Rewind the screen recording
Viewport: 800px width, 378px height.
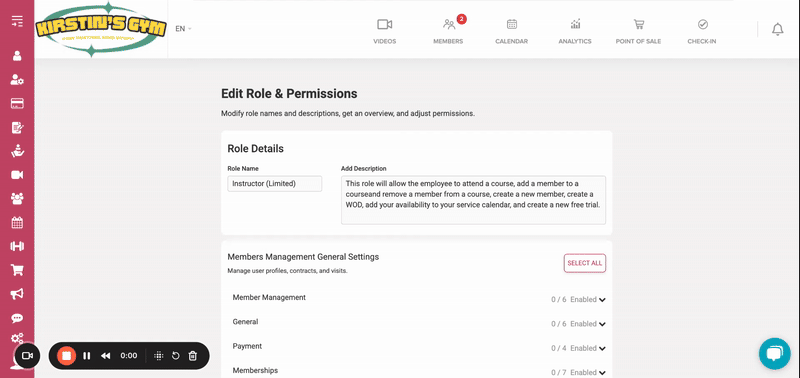click(106, 356)
